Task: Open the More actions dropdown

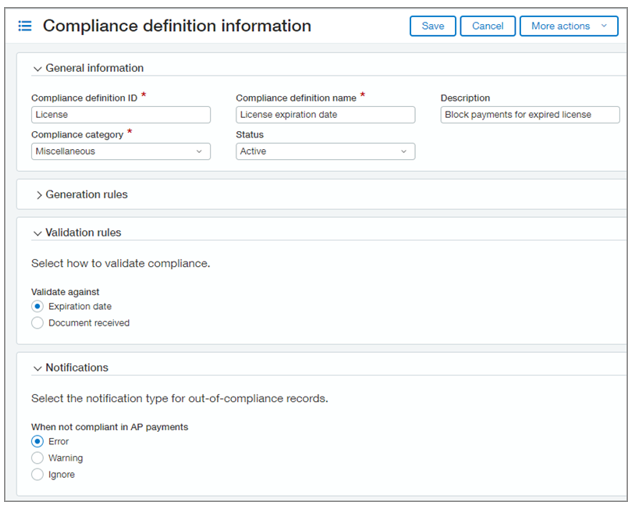Action: (568, 26)
